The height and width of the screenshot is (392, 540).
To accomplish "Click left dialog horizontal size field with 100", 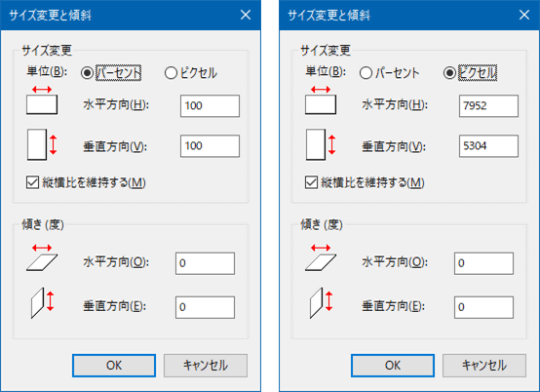I will tap(210, 106).
